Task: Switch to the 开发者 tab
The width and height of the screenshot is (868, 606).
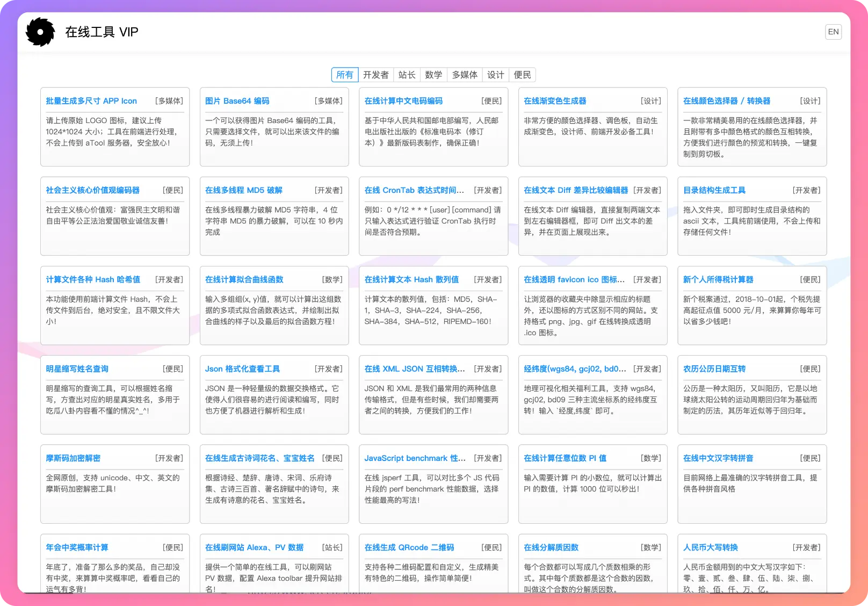Action: (x=375, y=75)
